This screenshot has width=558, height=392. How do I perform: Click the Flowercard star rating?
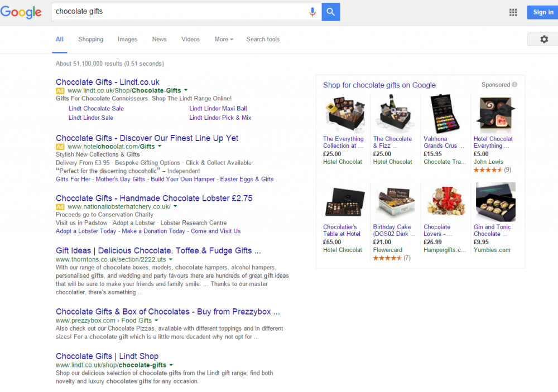pyautogui.click(x=387, y=258)
